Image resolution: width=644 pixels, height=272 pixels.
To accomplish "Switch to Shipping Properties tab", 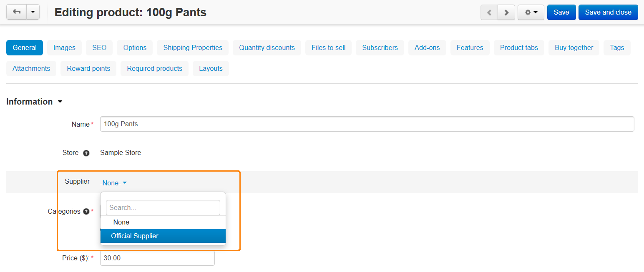I will (193, 47).
